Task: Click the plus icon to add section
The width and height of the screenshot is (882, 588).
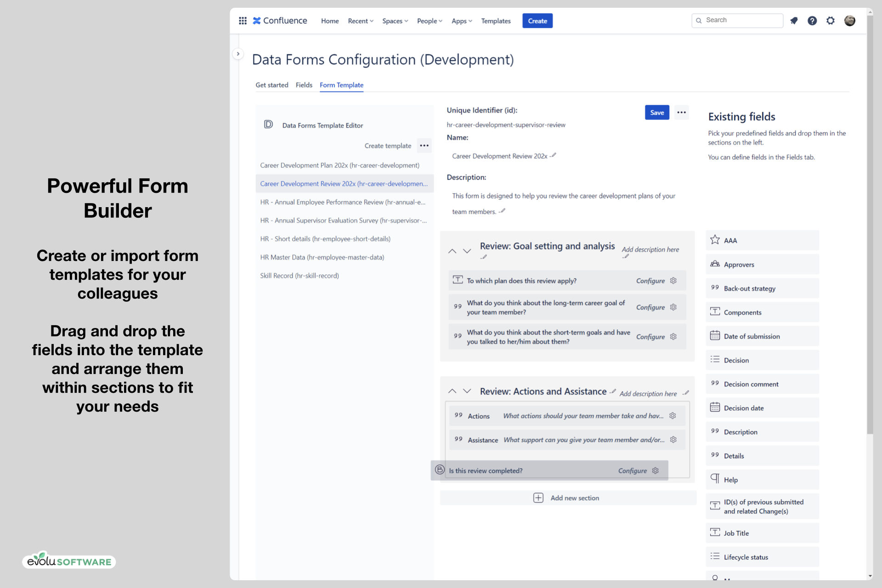Action: coord(538,498)
